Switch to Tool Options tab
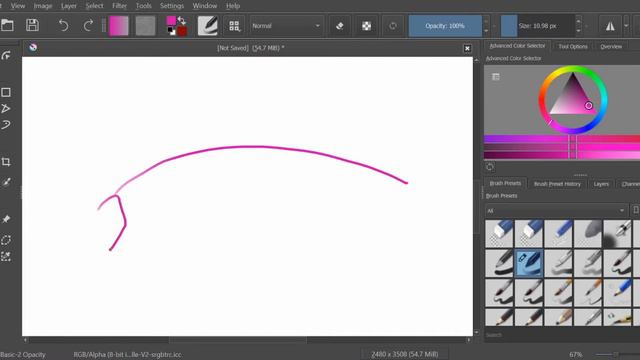 point(573,47)
